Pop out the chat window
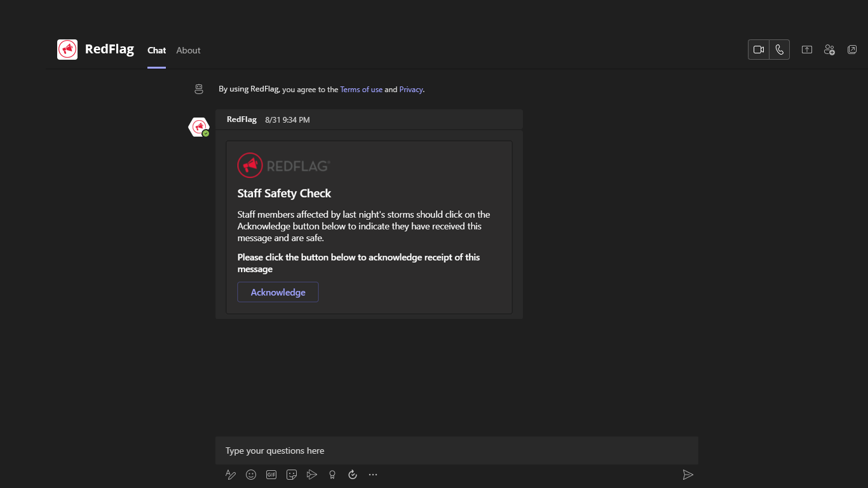 (852, 50)
